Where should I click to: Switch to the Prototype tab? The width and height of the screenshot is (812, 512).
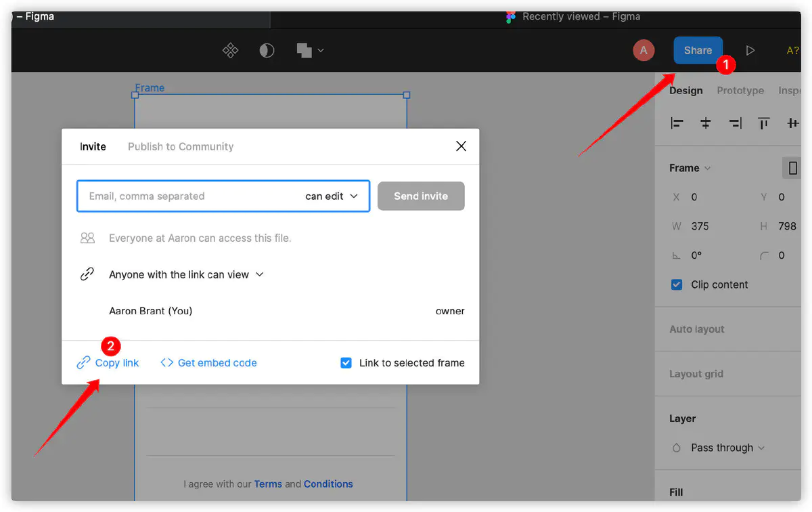click(740, 90)
